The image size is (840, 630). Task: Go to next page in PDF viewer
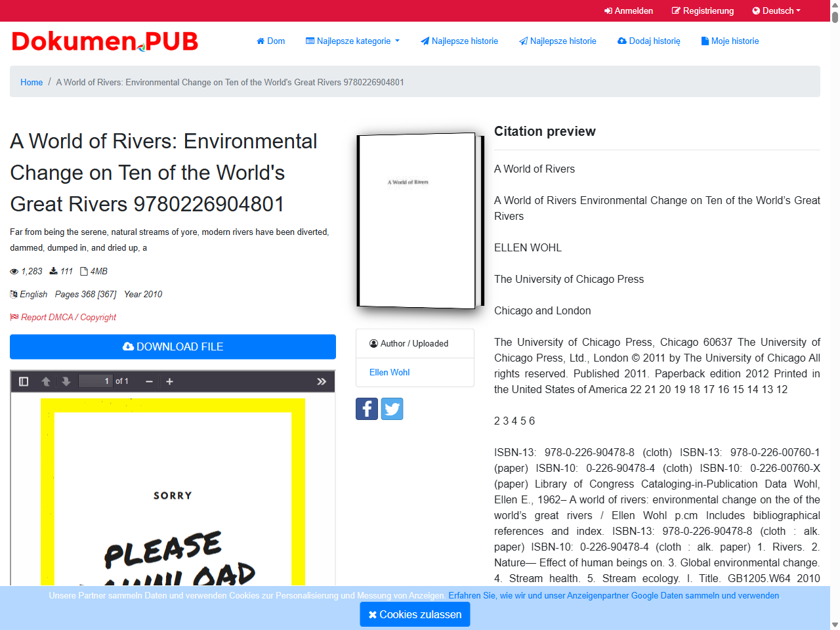pyautogui.click(x=66, y=381)
